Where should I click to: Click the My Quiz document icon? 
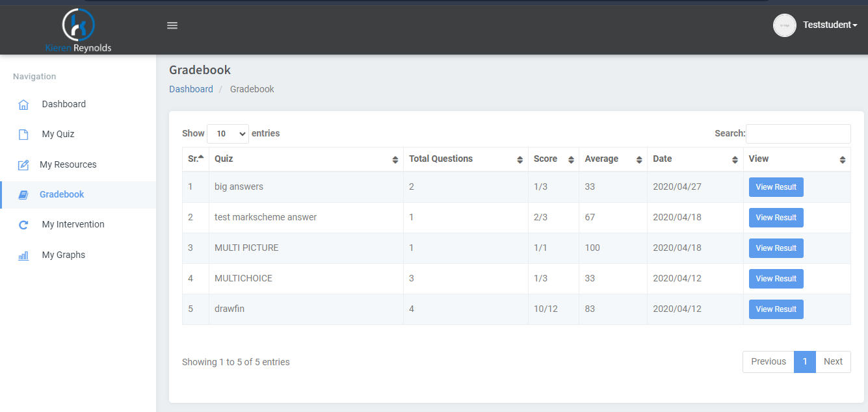pyautogui.click(x=23, y=135)
